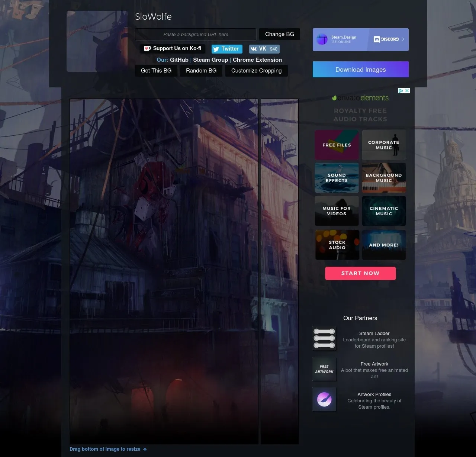
Task: Click the Steam Ladder partner icon
Action: coord(324,338)
